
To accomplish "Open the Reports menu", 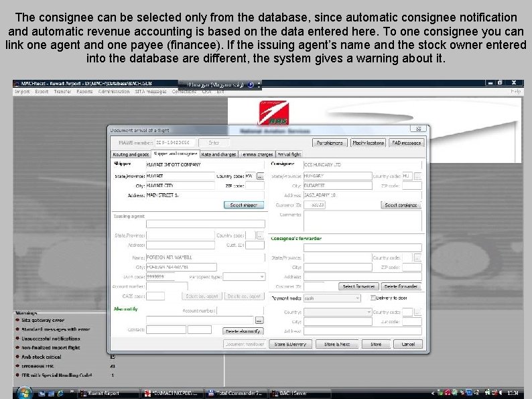I will pos(84,92).
